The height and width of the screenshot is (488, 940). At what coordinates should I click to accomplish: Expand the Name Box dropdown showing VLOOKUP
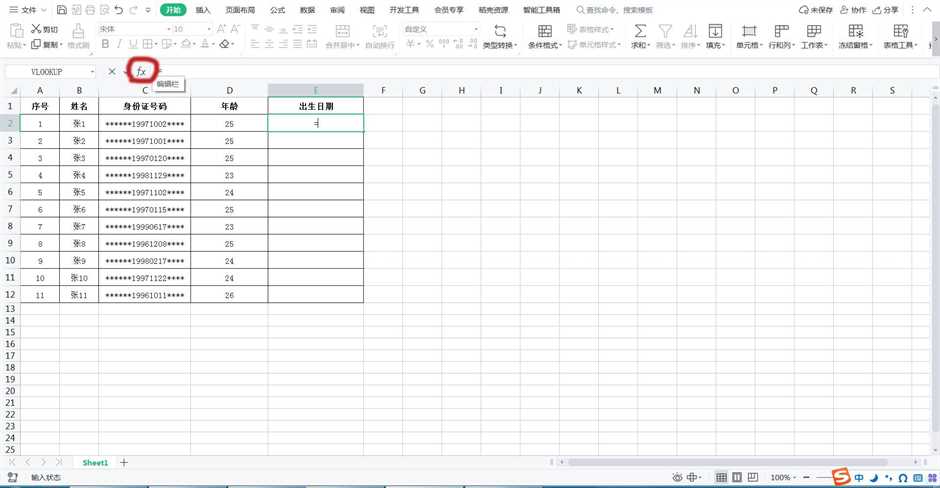coord(93,72)
